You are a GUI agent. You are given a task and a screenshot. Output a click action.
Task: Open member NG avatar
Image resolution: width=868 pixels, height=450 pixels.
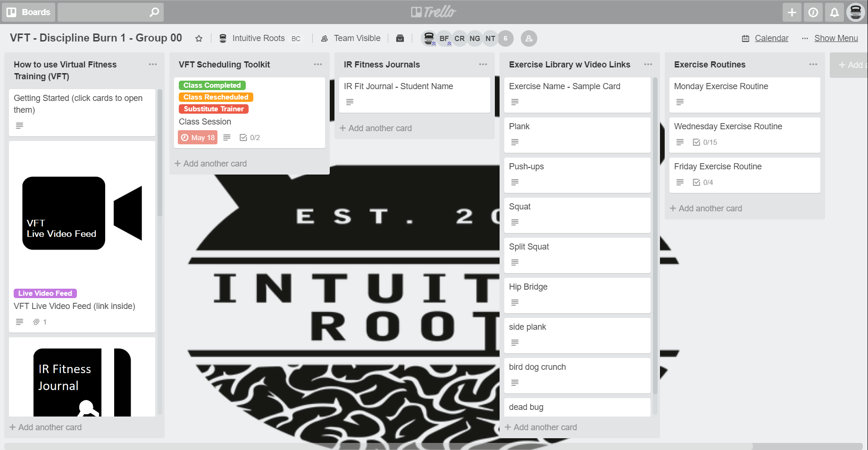point(475,38)
